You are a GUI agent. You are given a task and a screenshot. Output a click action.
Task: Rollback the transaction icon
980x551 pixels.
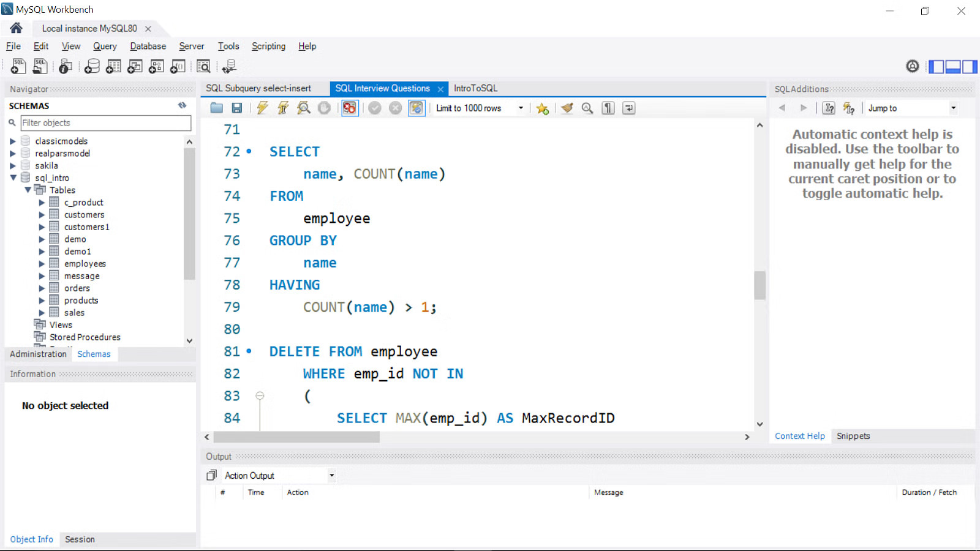coord(396,108)
